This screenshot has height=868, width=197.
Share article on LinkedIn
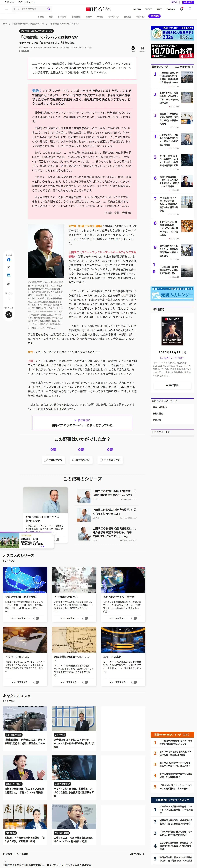pyautogui.click(x=9, y=275)
